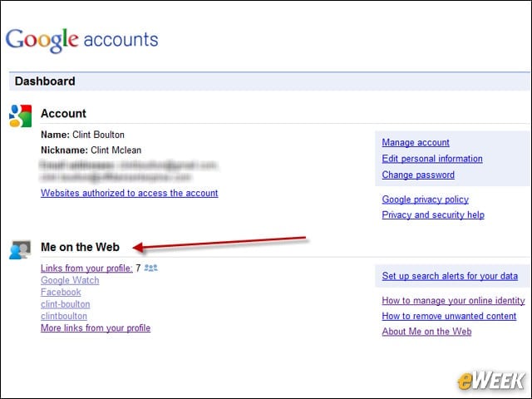Open Set up search alerts for your data
The width and height of the screenshot is (532, 399).
pos(450,276)
